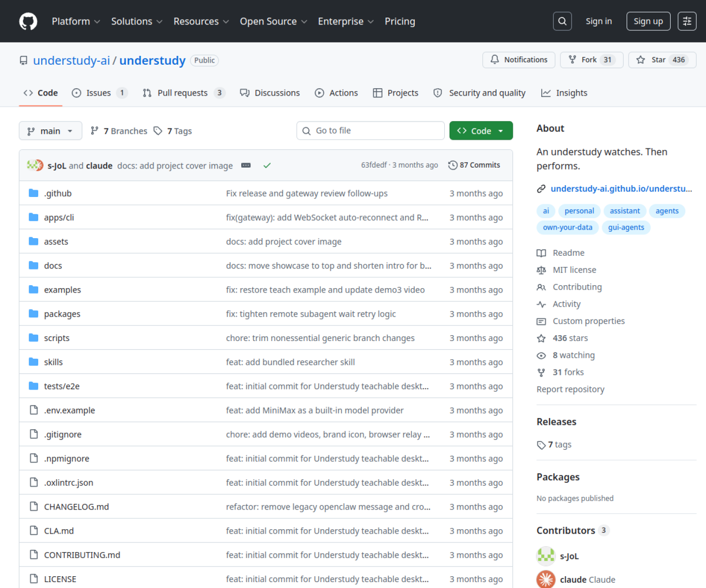Screen dimensions: 706x588
Task: Open the Security and quality tab
Action: 479,93
